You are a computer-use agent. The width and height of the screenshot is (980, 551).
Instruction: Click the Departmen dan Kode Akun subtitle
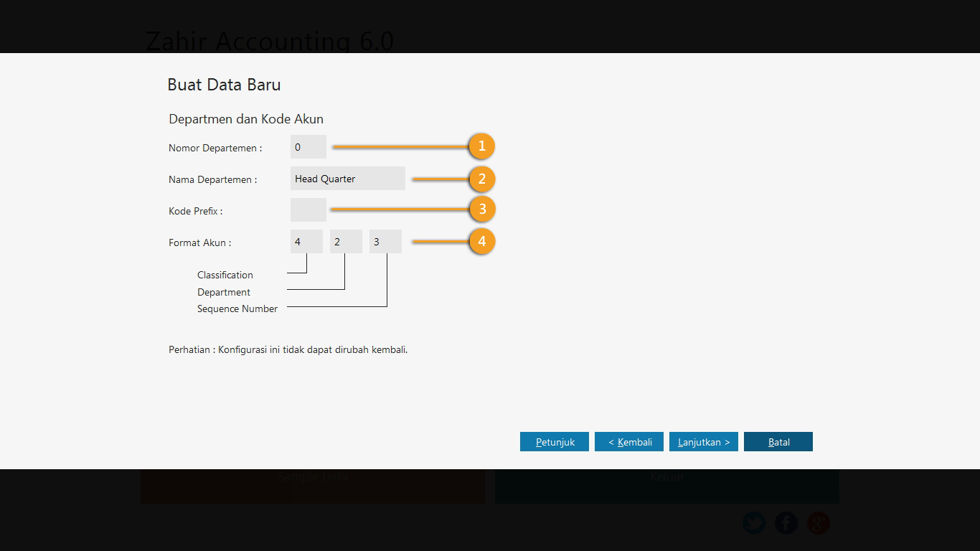coord(246,119)
